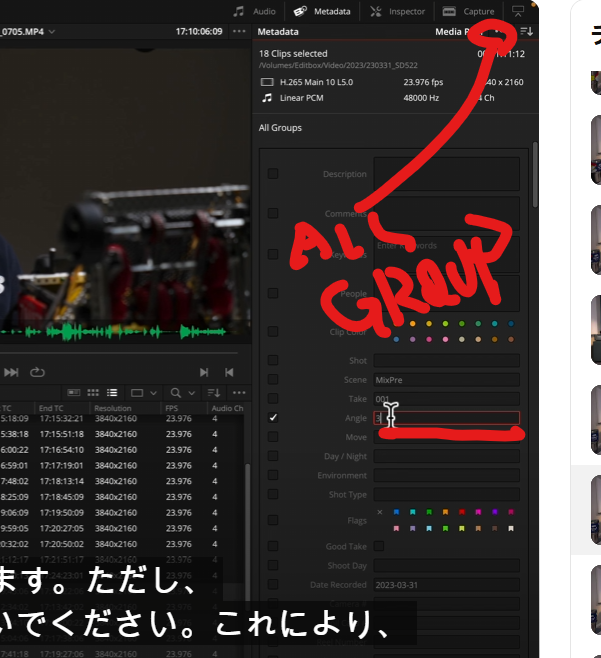601x658 pixels.
Task: Click into the Description text field
Action: (447, 174)
